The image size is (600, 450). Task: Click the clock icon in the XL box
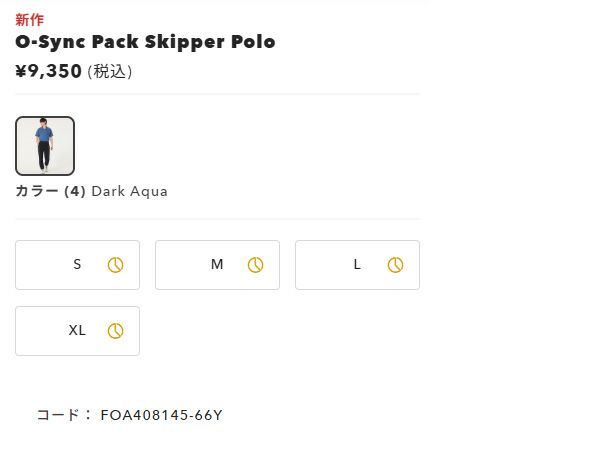click(115, 331)
